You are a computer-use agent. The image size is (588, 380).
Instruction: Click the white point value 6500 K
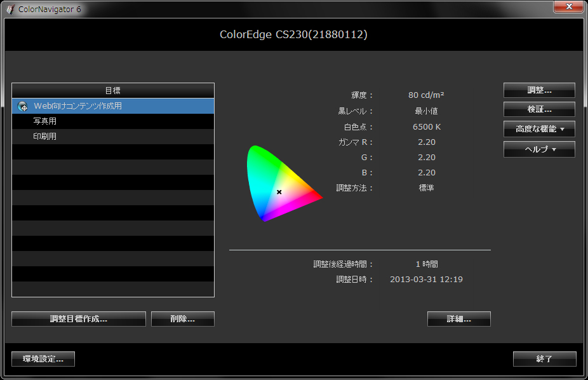pos(427,127)
